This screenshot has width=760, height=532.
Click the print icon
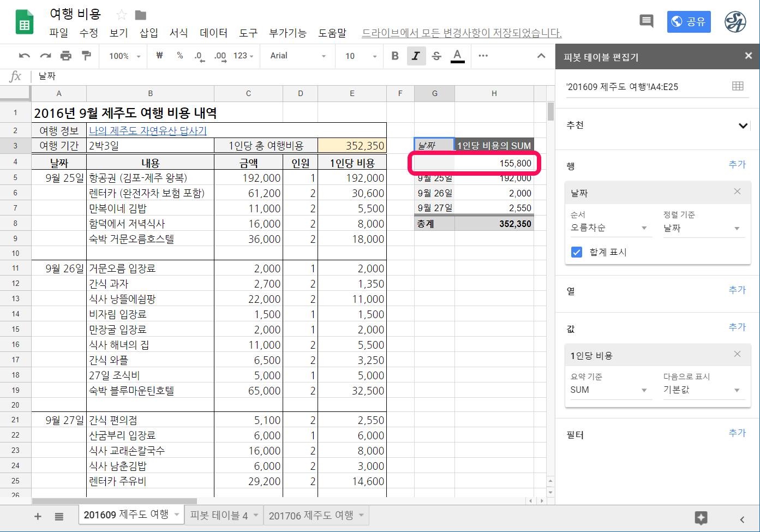(x=66, y=56)
